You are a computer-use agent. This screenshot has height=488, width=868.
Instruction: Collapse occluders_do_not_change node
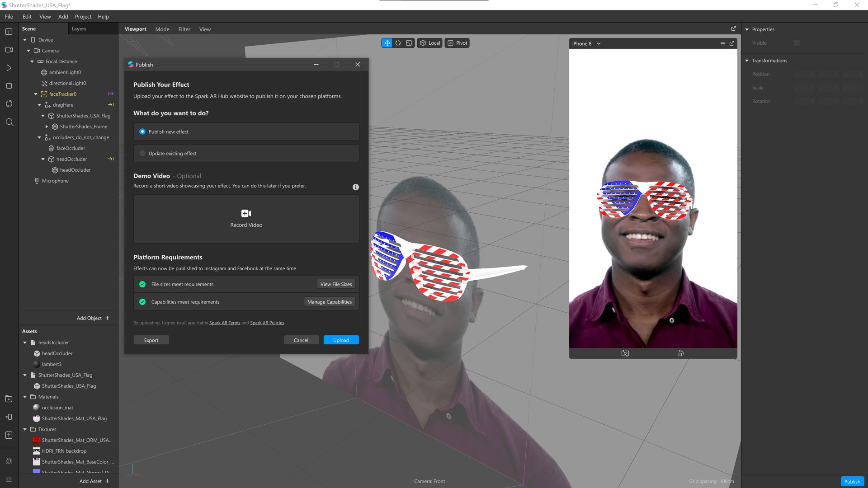(39, 137)
